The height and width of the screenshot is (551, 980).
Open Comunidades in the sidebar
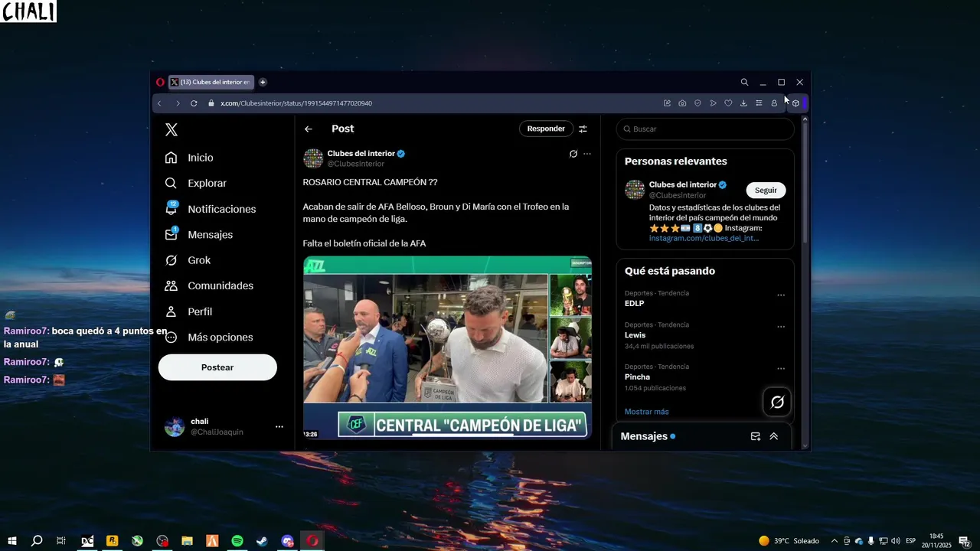point(209,285)
